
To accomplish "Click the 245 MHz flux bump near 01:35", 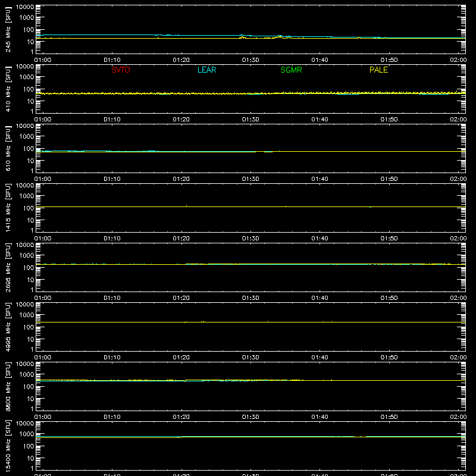I will tap(280, 36).
